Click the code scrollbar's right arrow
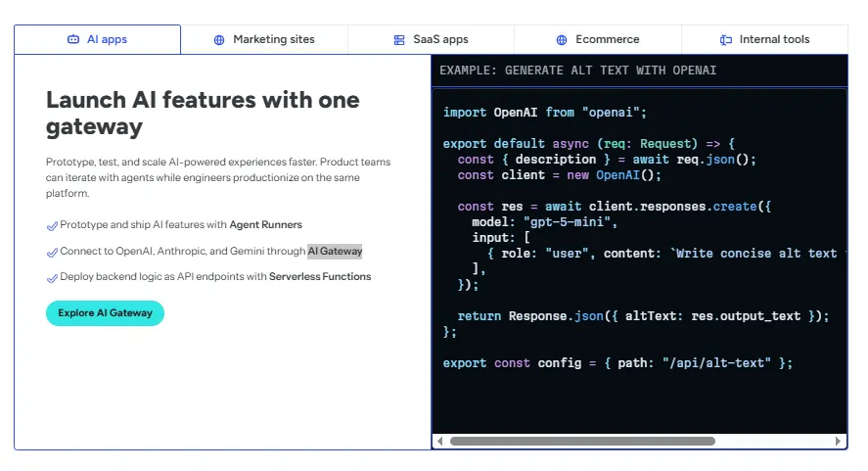The image size is (868, 471). tap(838, 441)
